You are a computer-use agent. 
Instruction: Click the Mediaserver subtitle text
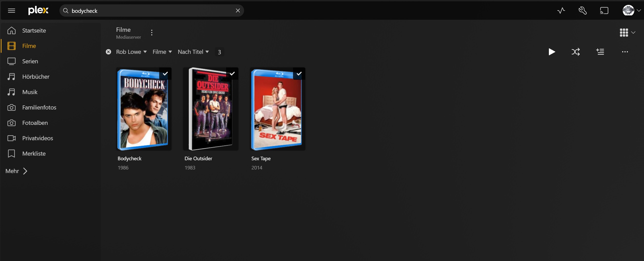[128, 37]
